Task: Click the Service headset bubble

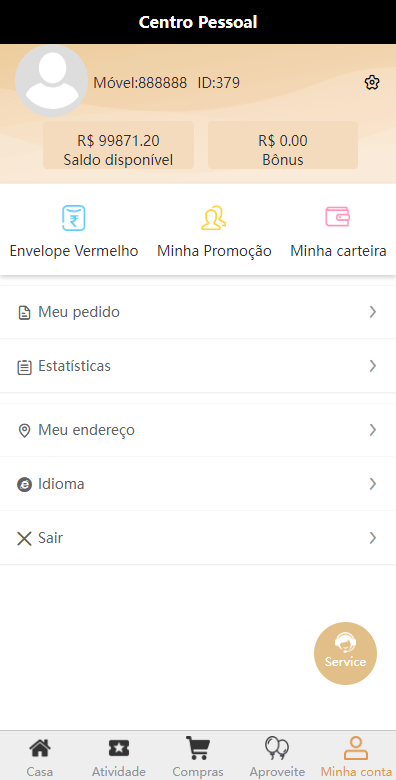Action: coord(345,653)
